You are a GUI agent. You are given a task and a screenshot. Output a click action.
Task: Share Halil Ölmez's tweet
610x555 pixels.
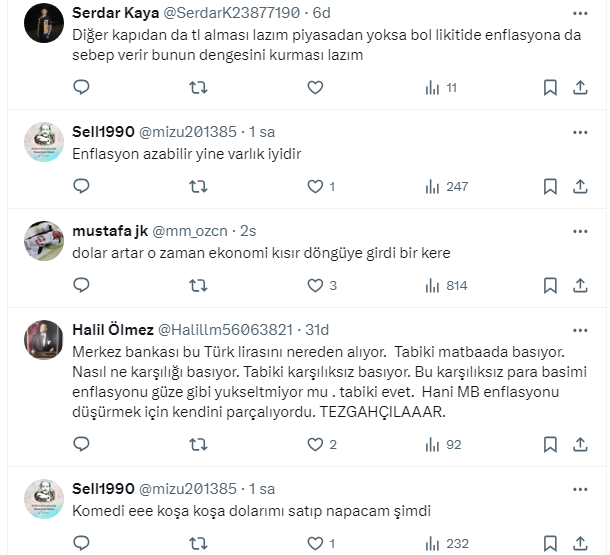[x=579, y=445]
